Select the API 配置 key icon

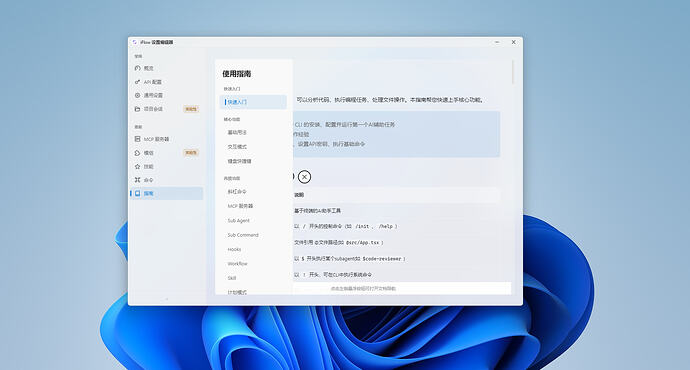pyautogui.click(x=137, y=82)
